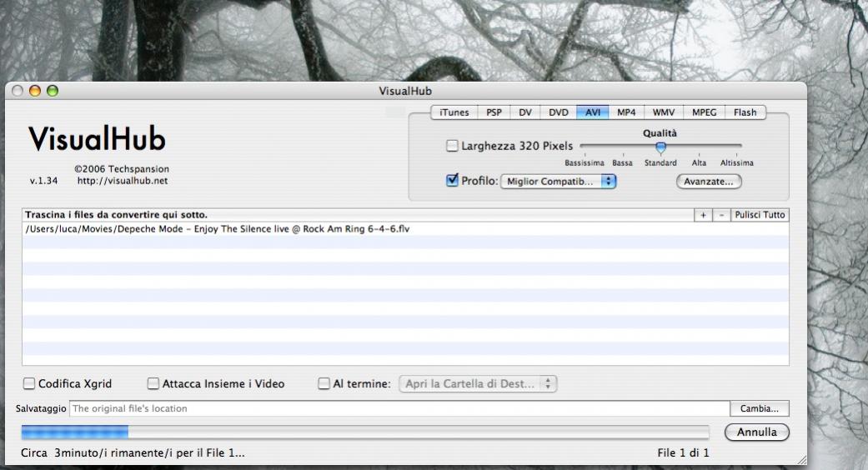The image size is (868, 470).
Task: Click the plus button to add a file
Action: coord(703,215)
